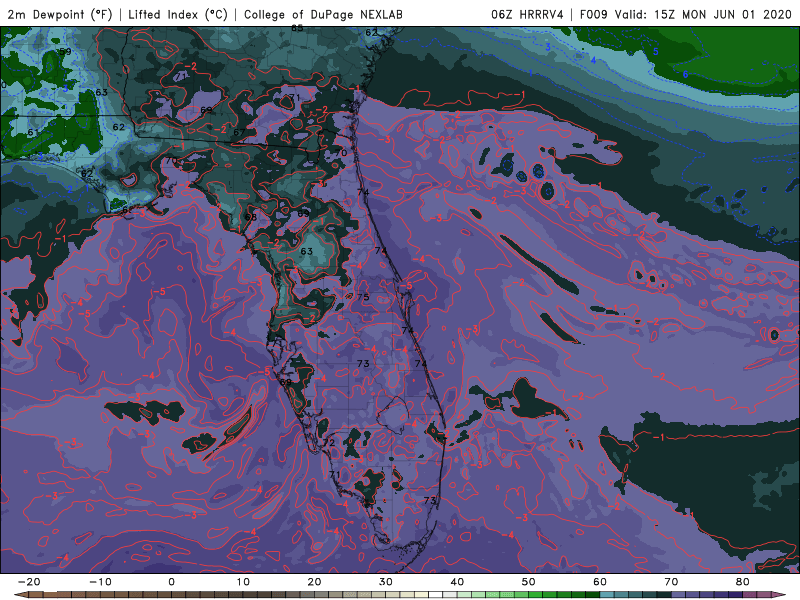Click the -20 value on the color scale
This screenshot has width=800, height=600.
tap(29, 582)
